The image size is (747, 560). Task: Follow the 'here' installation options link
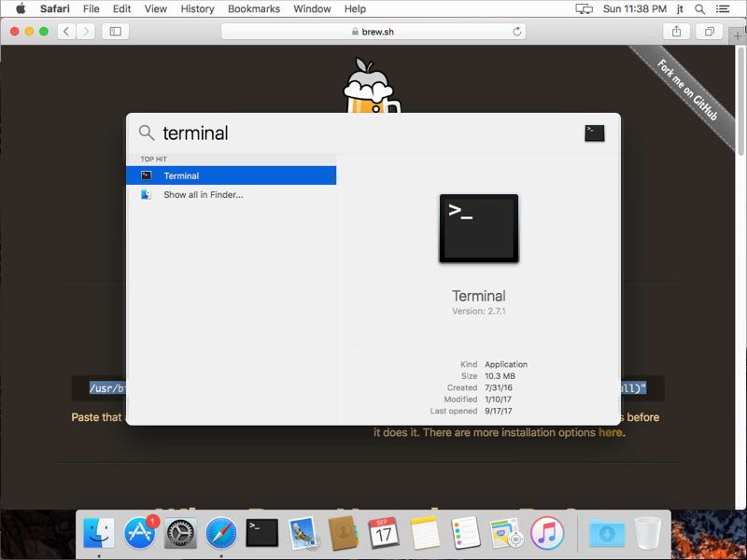[611, 432]
